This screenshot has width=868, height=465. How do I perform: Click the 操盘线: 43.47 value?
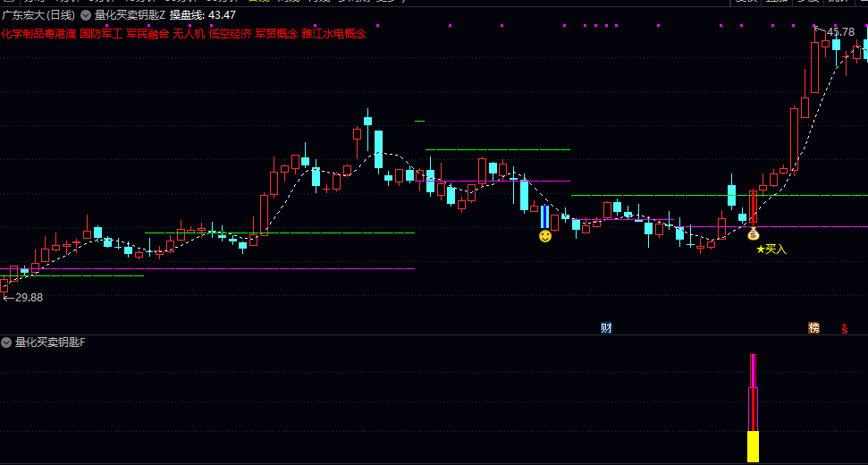[x=203, y=15]
